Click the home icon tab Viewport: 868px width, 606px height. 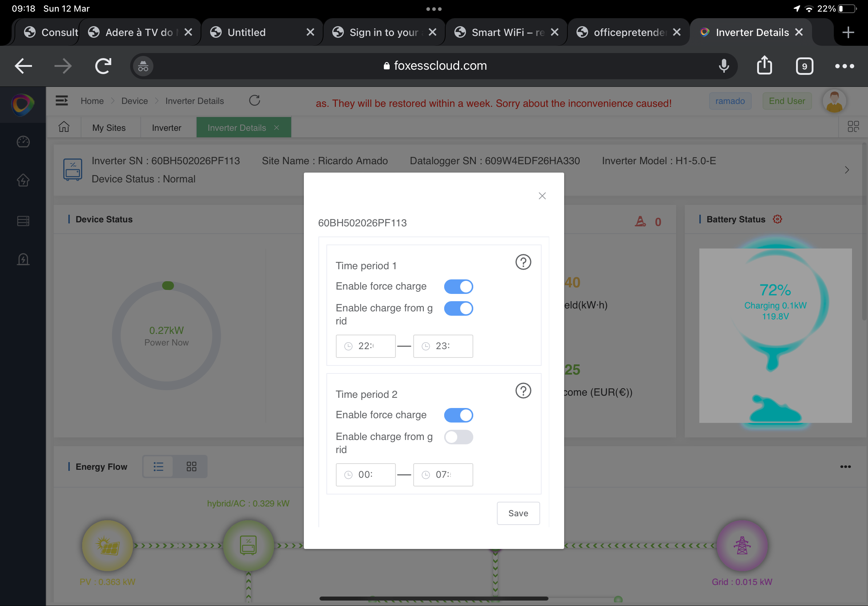(64, 127)
